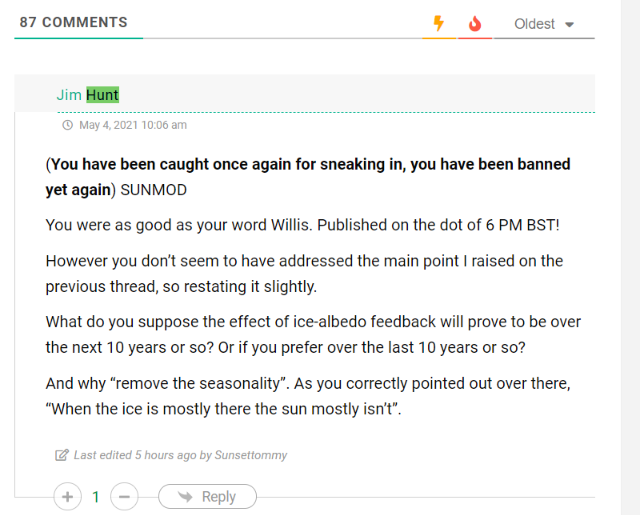Select the 87 COMMENTS tab

(x=73, y=22)
